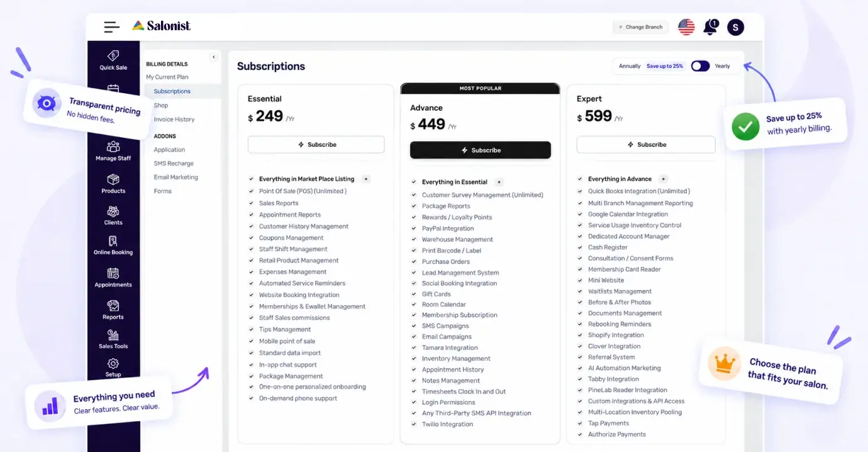Screen dimensions: 868x452
Task: Click 'Warehouse Management' text
Action: pyautogui.click(x=457, y=239)
